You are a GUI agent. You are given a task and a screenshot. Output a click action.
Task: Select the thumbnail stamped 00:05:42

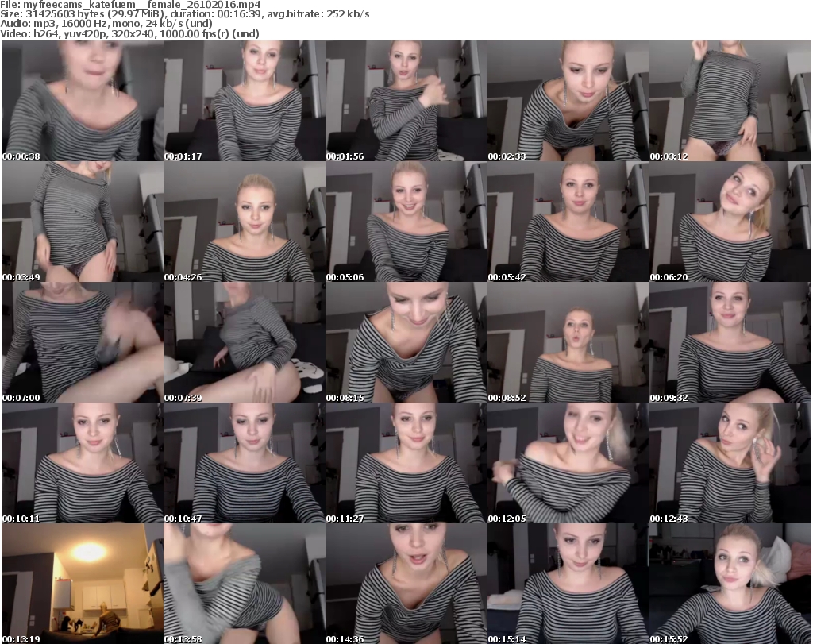(568, 222)
